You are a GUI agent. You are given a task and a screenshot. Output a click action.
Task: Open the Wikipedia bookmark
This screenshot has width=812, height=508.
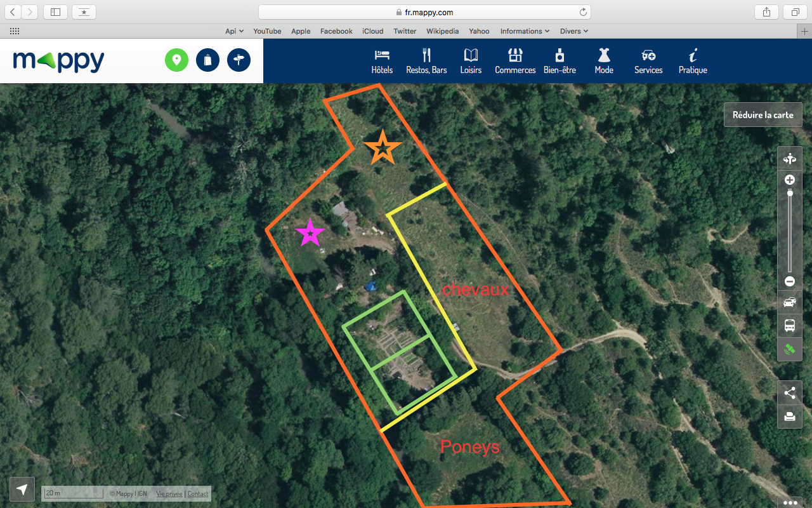pos(442,31)
